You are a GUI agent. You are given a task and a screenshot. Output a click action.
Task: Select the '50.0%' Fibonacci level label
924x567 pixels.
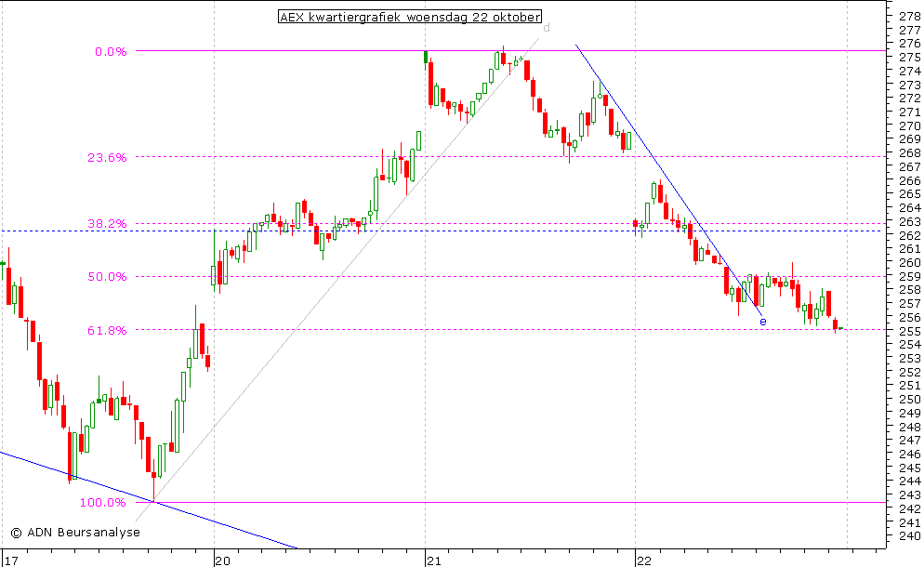[107, 276]
